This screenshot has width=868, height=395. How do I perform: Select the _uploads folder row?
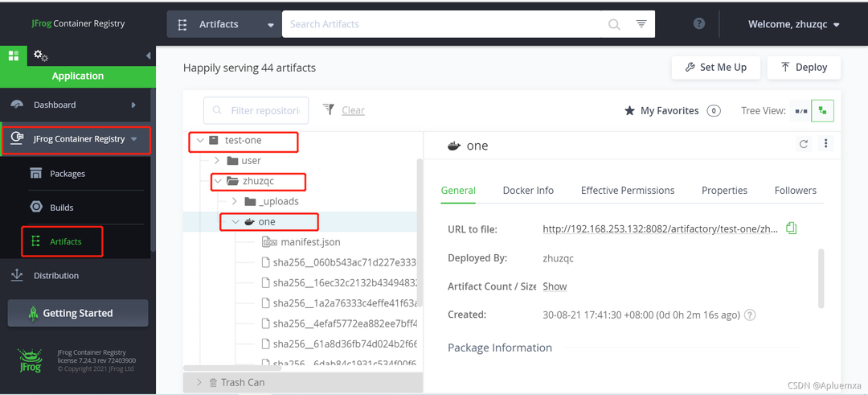(x=278, y=201)
